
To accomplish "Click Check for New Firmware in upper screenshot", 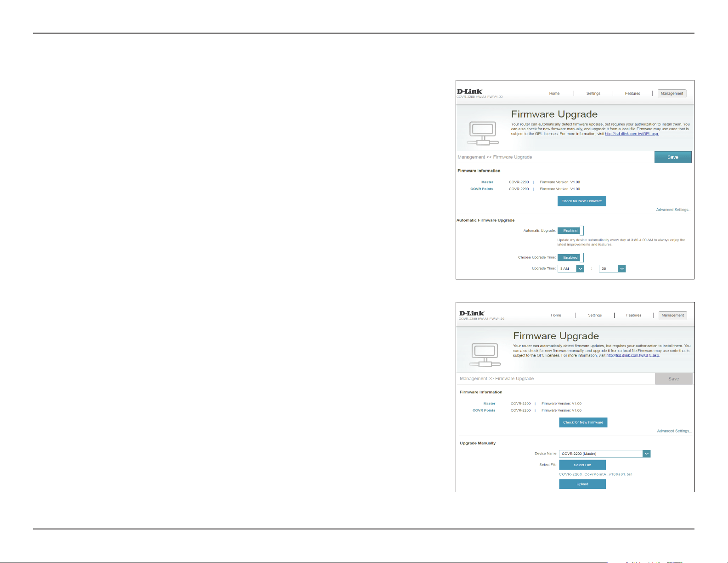I will click(582, 201).
